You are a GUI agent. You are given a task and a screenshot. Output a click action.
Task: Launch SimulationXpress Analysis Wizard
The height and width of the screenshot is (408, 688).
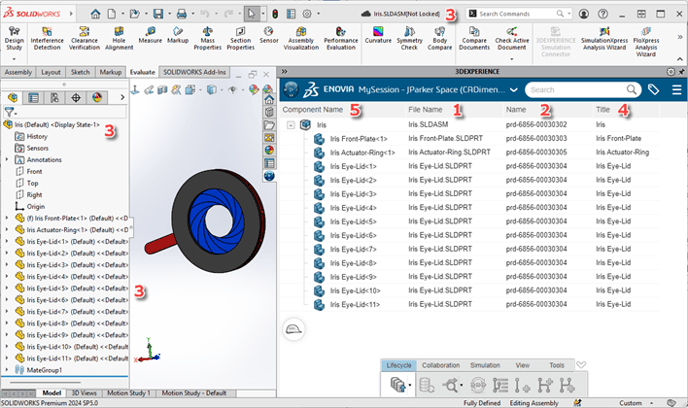(604, 38)
